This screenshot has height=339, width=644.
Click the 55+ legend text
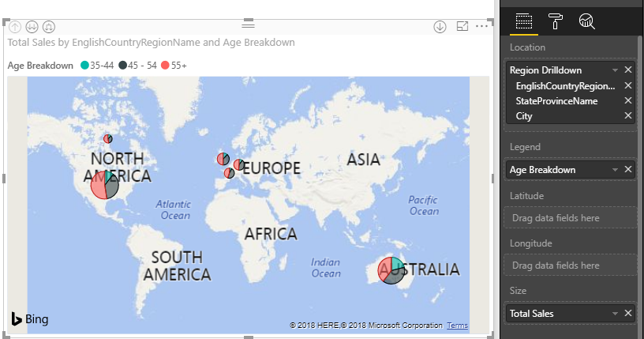coord(178,66)
